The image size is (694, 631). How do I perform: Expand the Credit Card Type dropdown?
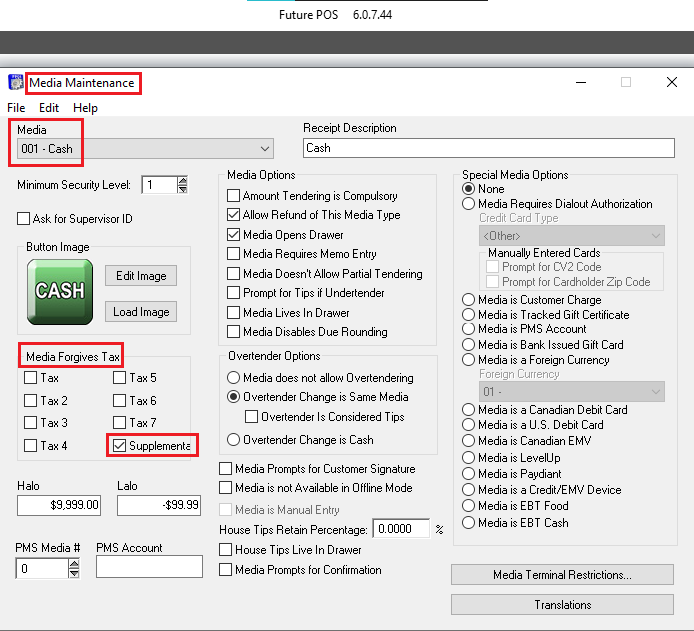click(656, 236)
